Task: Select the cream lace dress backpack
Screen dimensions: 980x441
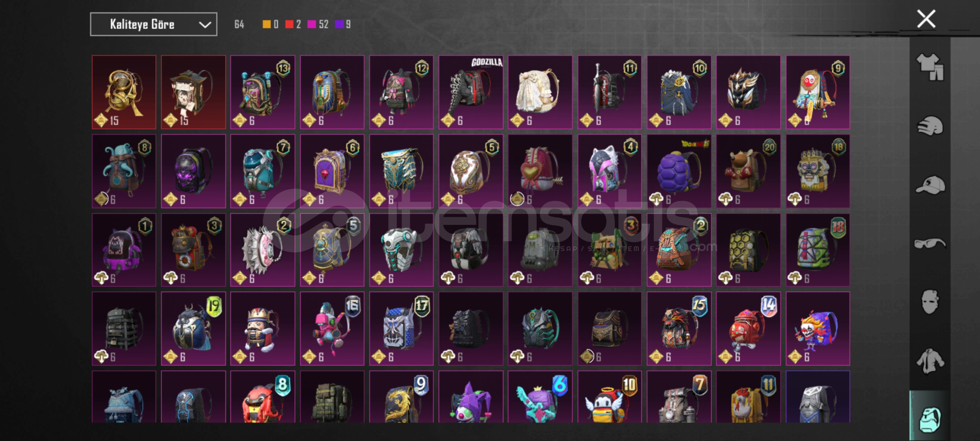Action: point(540,92)
